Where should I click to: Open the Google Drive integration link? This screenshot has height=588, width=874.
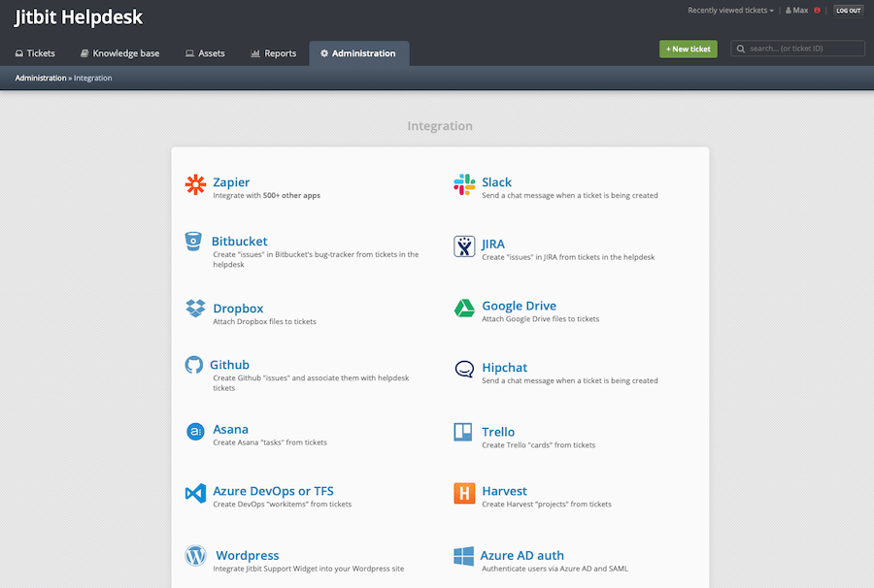click(519, 306)
